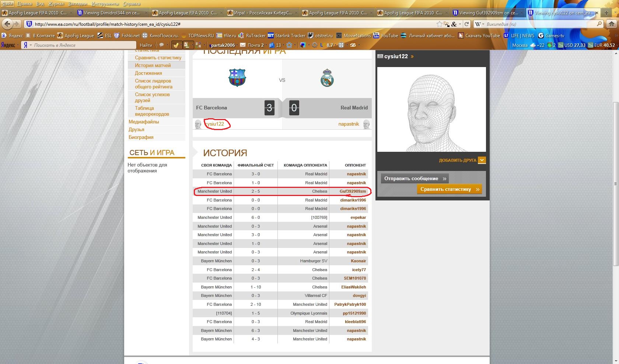Open the Журнал menu

56,4
